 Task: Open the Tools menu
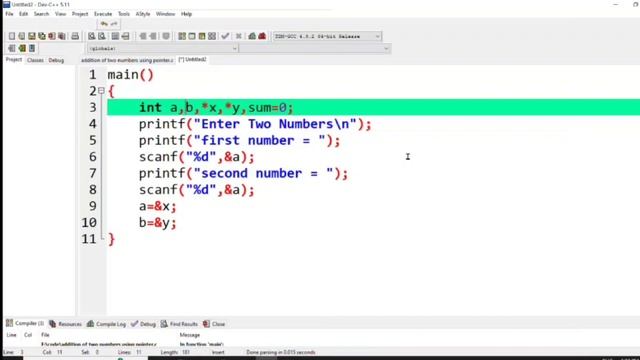pos(124,14)
